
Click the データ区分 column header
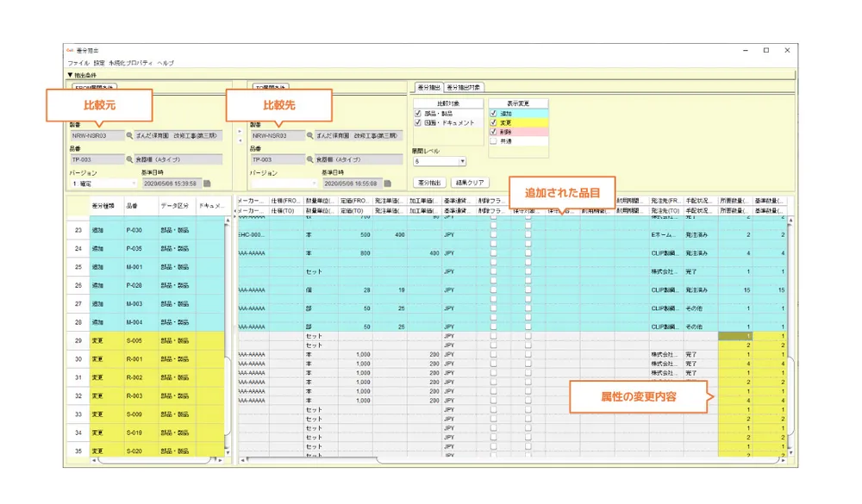175,206
